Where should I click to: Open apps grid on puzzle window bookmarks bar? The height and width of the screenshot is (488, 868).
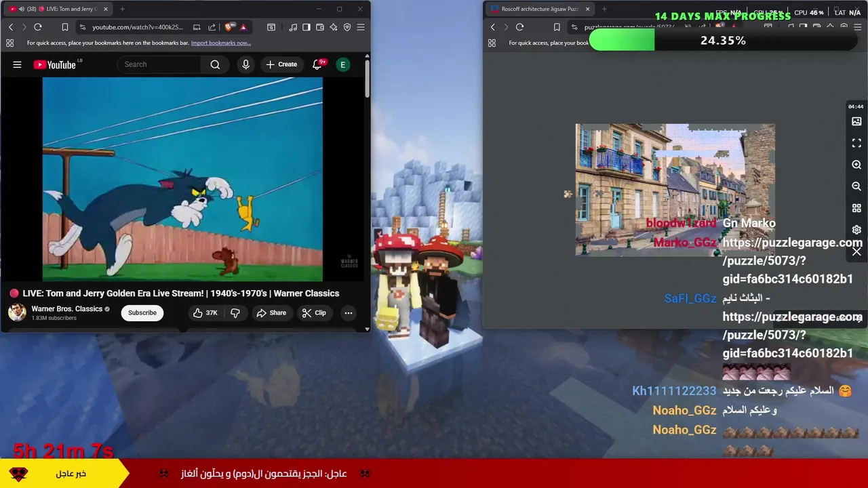pos(492,43)
